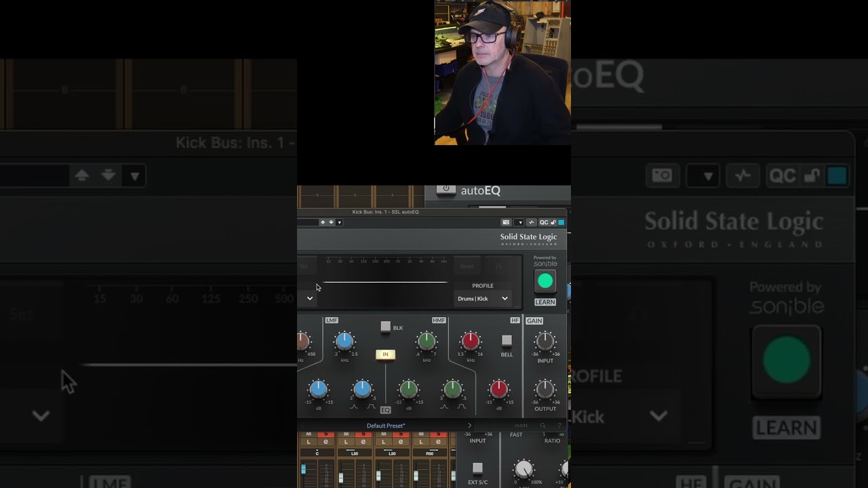Toggle EXT S/C switch on compressor behind
Image resolution: width=868 pixels, height=488 pixels.
point(477,468)
